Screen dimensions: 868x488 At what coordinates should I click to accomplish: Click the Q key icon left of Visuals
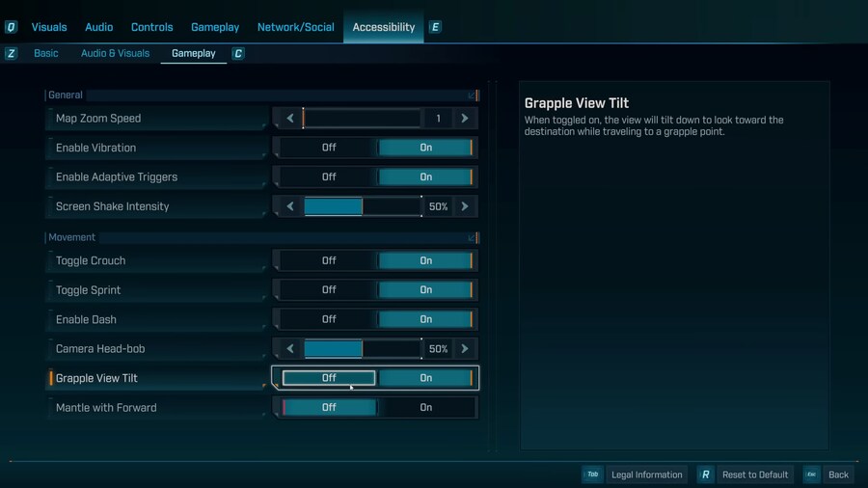pyautogui.click(x=11, y=27)
